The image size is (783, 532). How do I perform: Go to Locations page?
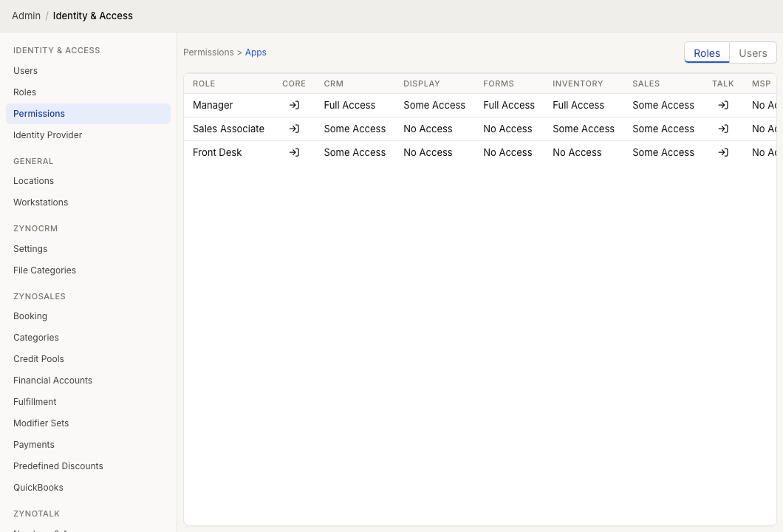88,181
